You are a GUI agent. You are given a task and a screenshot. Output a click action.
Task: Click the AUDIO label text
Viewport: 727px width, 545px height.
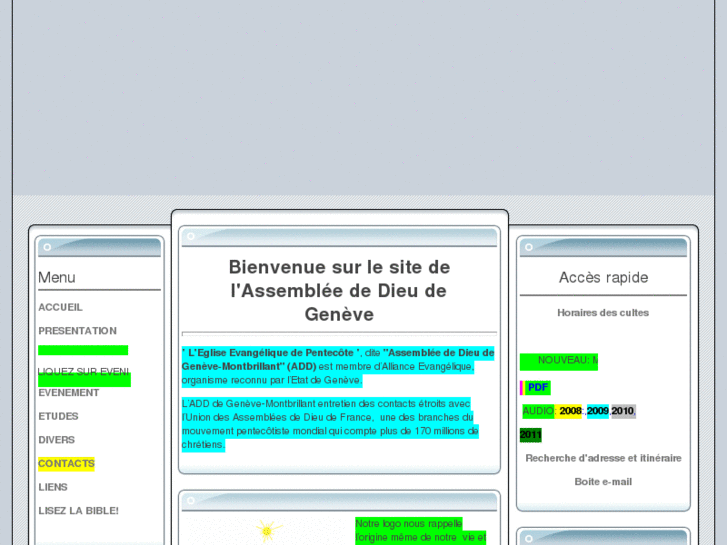pyautogui.click(x=537, y=411)
